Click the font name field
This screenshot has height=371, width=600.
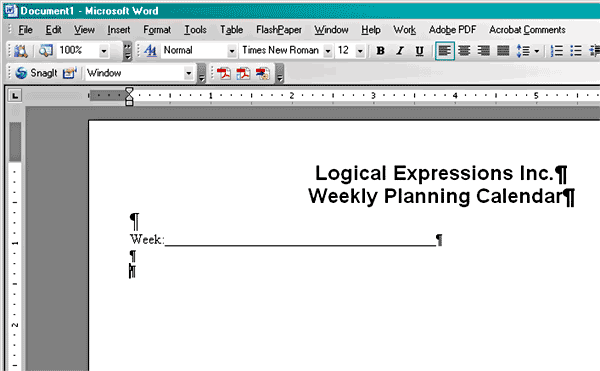point(281,50)
